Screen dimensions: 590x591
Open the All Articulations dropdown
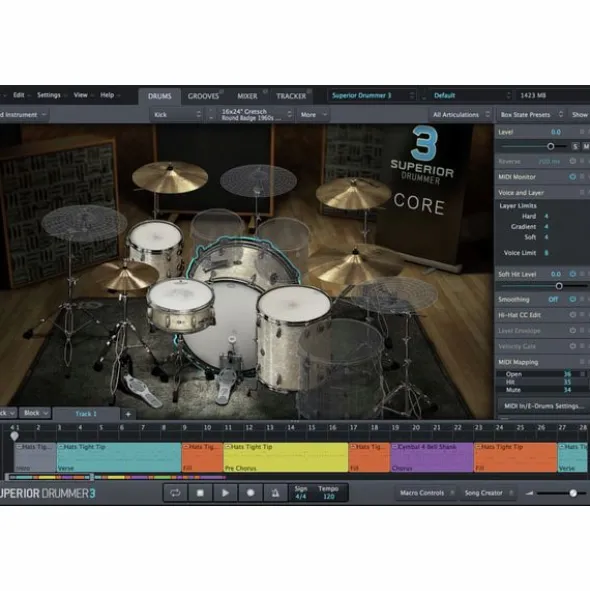tap(461, 115)
